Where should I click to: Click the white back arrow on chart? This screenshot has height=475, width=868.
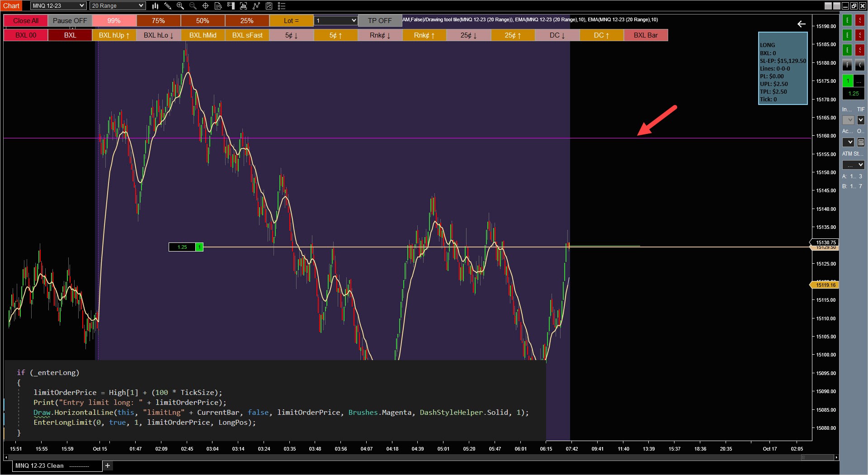point(802,24)
